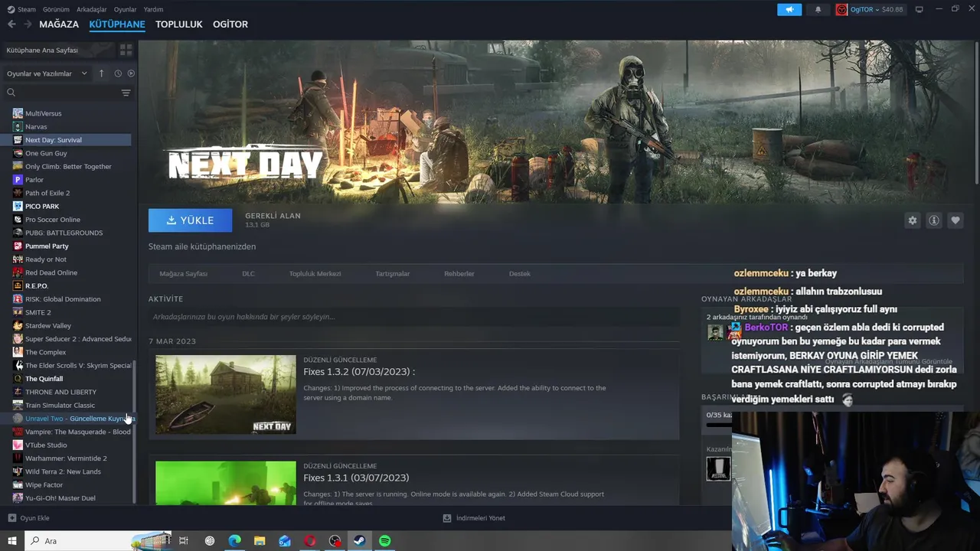980x551 pixels.
Task: Open OgiTOR account dropdown
Action: pos(870,9)
